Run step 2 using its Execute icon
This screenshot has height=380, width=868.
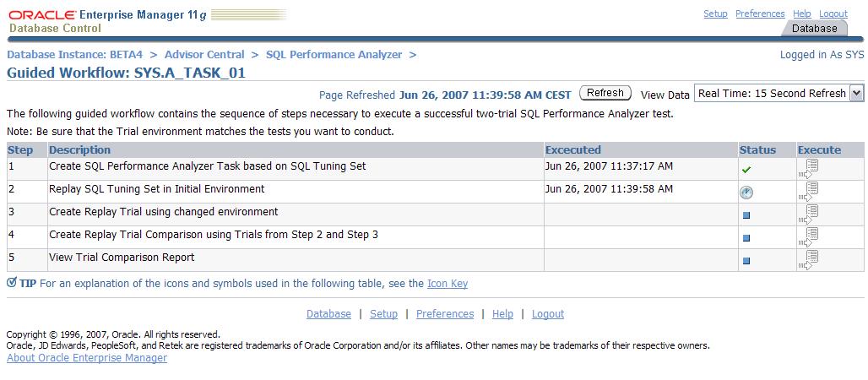[x=808, y=192]
